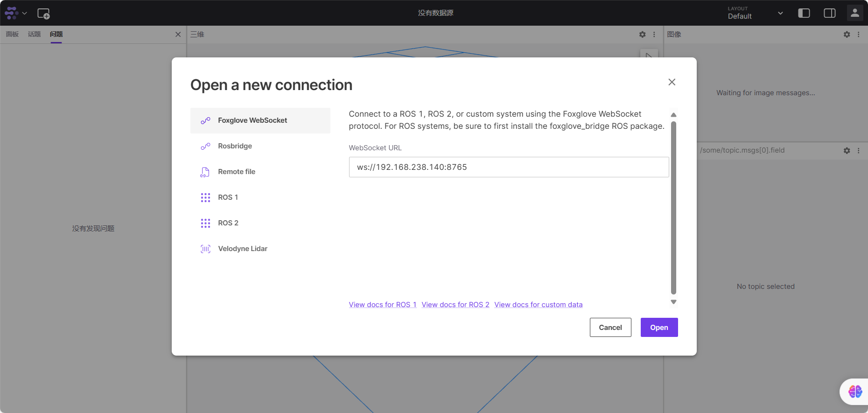Open more options menu of 三维 panel
The width and height of the screenshot is (868, 413).
pos(654,35)
